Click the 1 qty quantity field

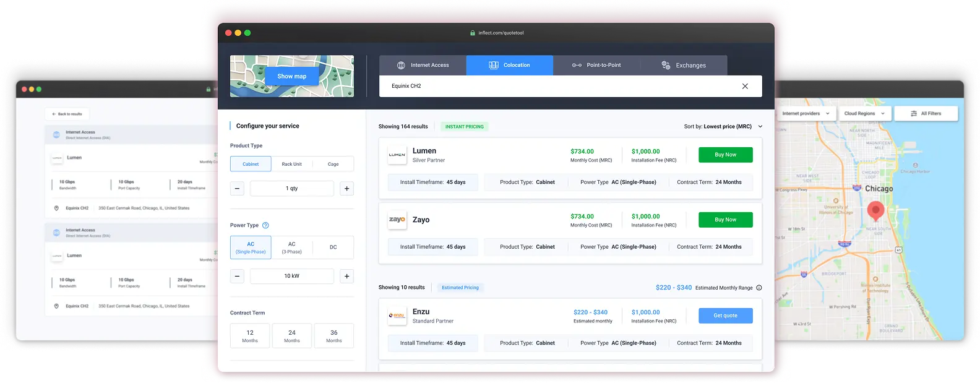point(292,188)
